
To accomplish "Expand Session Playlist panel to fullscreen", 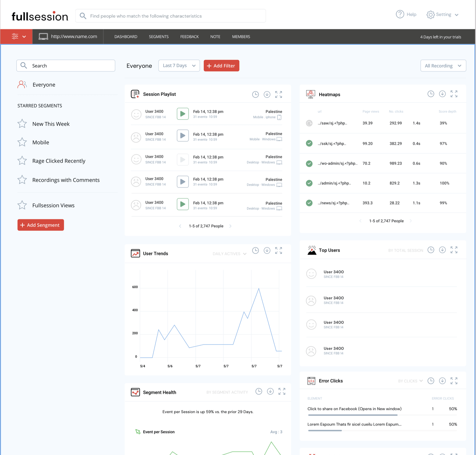I will coord(279,94).
